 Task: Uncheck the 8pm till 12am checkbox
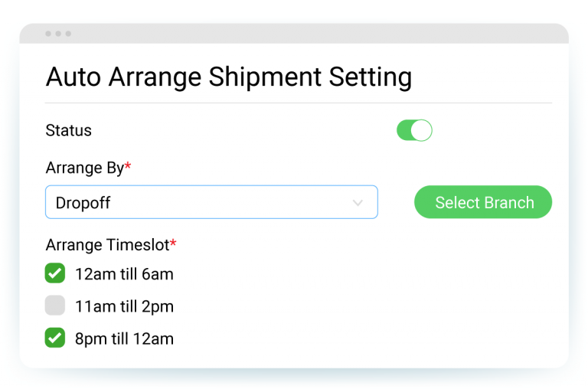[55, 338]
